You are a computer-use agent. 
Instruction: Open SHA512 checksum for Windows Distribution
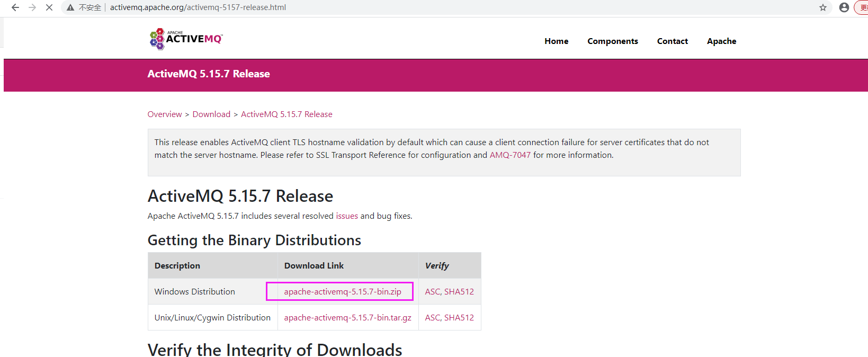[459, 292]
